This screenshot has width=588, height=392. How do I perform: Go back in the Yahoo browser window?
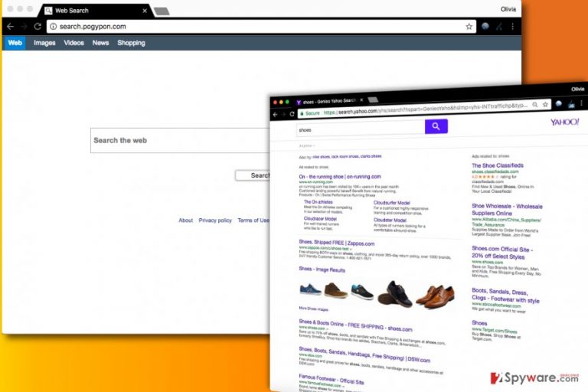click(x=276, y=114)
